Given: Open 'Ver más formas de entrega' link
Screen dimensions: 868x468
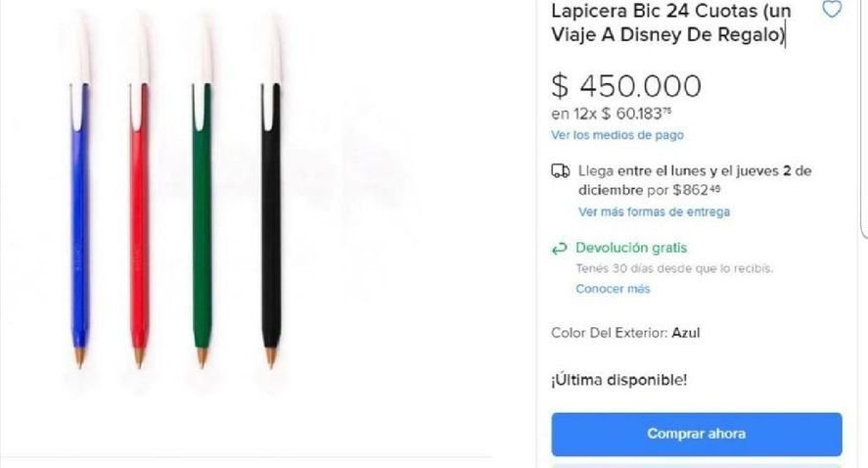Looking at the screenshot, I should pyautogui.click(x=654, y=211).
